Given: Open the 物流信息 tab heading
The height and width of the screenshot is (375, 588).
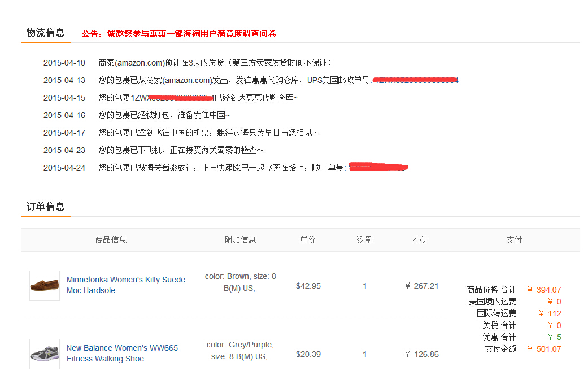Looking at the screenshot, I should coord(46,33).
